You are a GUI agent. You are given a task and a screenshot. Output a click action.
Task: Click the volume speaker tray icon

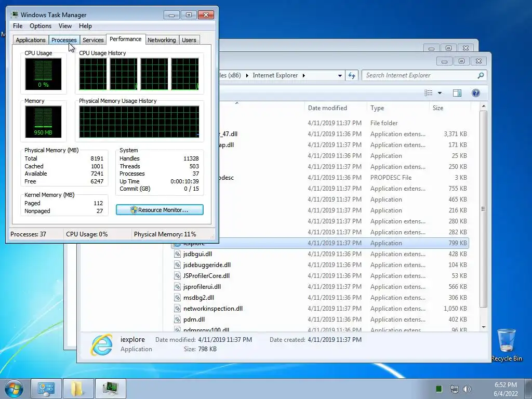pyautogui.click(x=467, y=389)
